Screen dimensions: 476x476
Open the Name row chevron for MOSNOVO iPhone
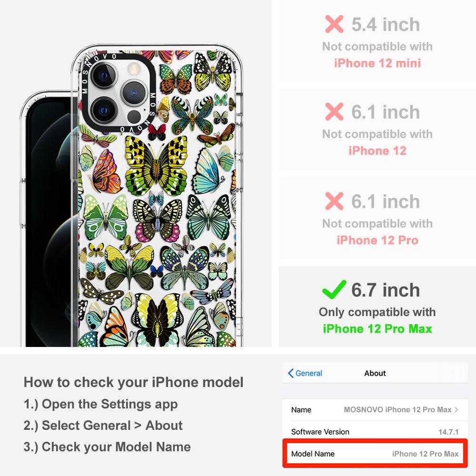coord(456,409)
